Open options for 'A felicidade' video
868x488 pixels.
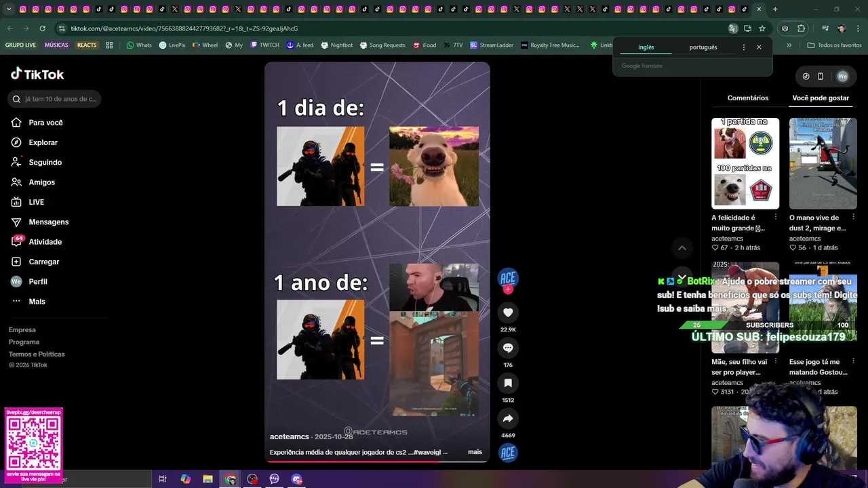coord(776,217)
